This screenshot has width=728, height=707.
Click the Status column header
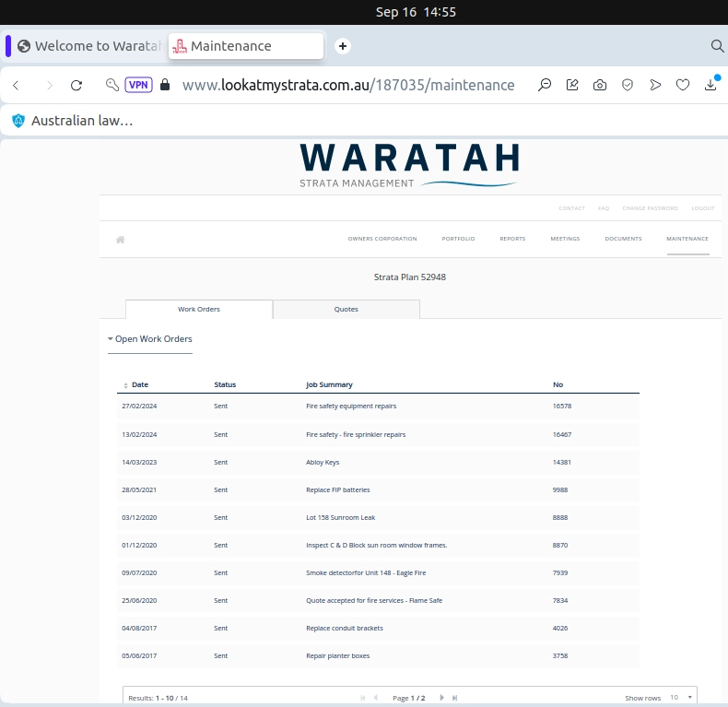tap(225, 384)
